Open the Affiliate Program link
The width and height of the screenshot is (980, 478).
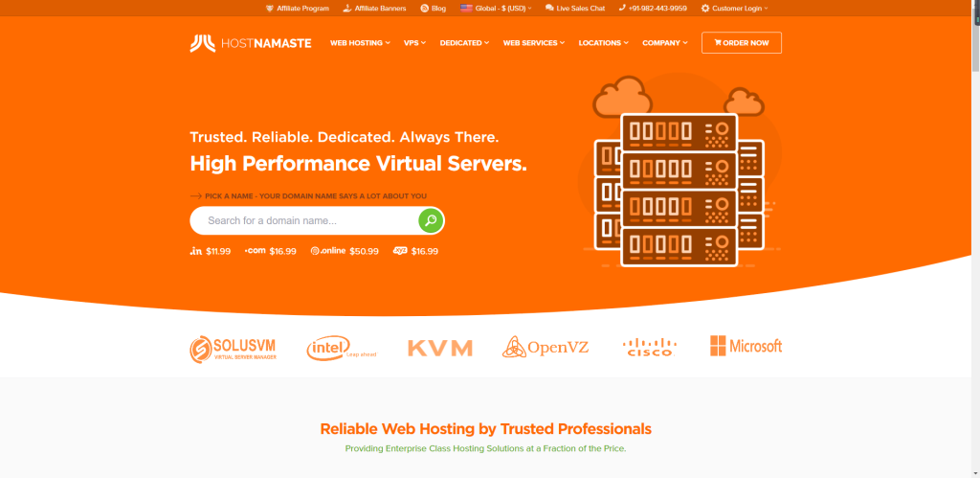(302, 8)
